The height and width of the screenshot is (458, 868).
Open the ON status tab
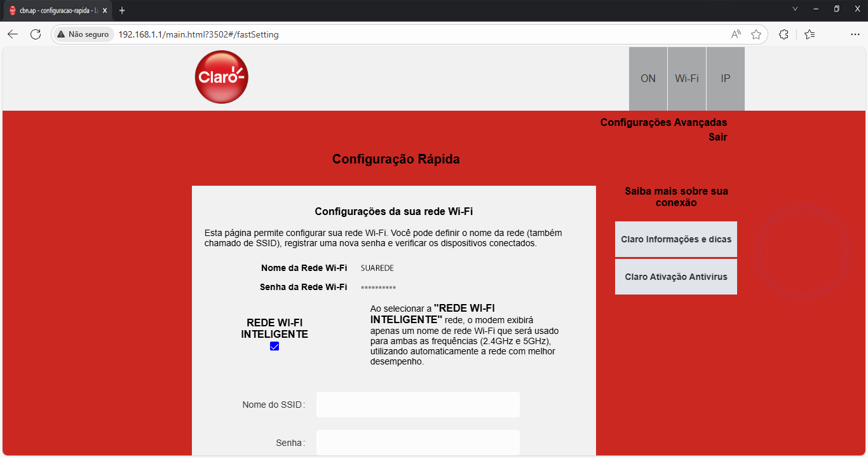[648, 79]
